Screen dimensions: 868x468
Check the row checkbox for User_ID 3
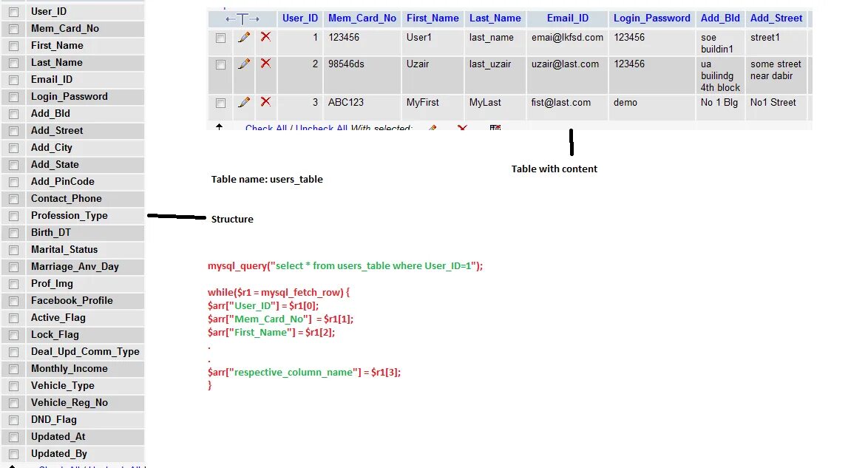click(220, 103)
